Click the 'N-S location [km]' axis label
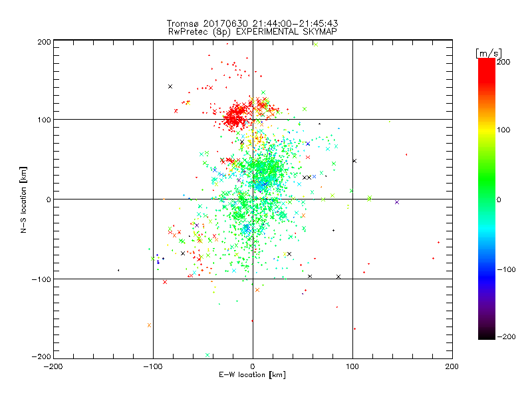Image resolution: width=532 pixels, height=399 pixels. coord(23,199)
